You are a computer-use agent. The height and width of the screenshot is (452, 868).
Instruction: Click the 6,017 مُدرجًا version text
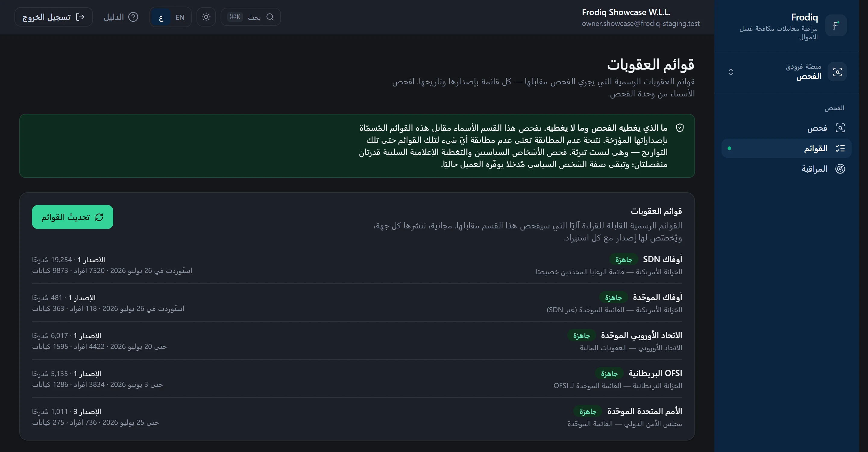[x=66, y=336]
